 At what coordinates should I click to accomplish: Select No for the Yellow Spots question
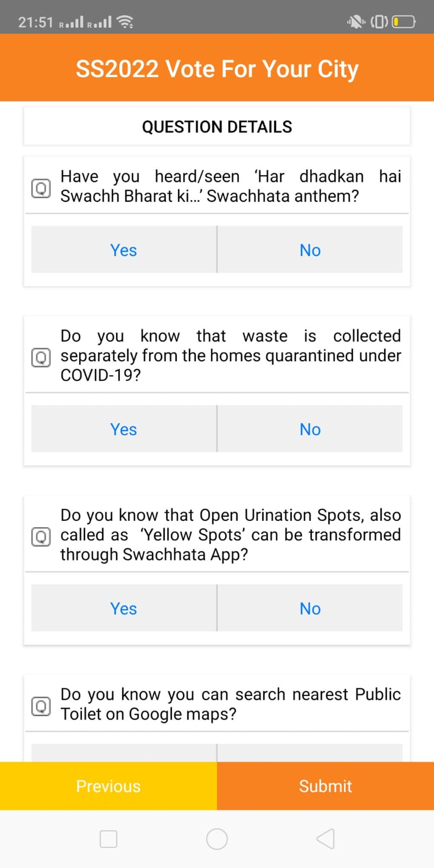[x=310, y=608]
